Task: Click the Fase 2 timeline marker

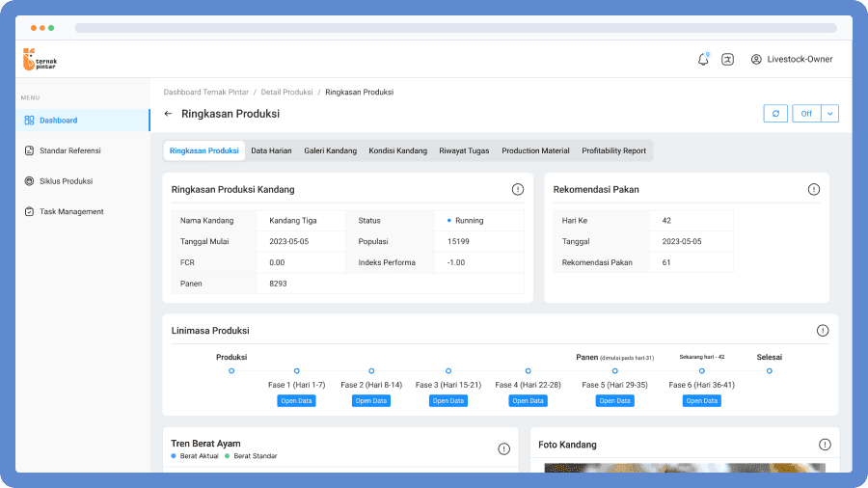Action: pyautogui.click(x=371, y=370)
